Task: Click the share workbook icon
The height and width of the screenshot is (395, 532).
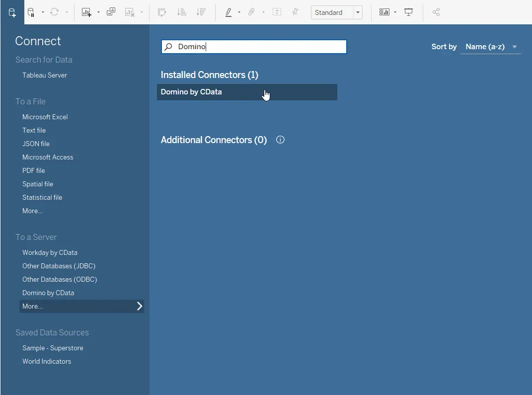Action: (436, 12)
